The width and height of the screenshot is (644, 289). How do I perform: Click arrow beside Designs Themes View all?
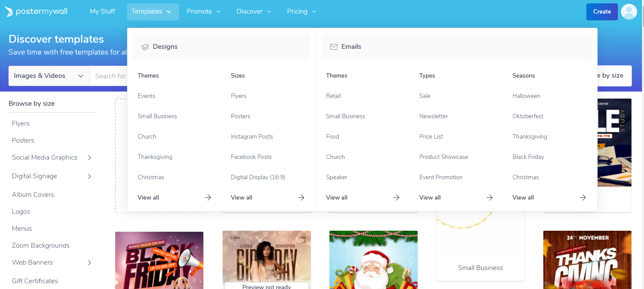pos(208,198)
